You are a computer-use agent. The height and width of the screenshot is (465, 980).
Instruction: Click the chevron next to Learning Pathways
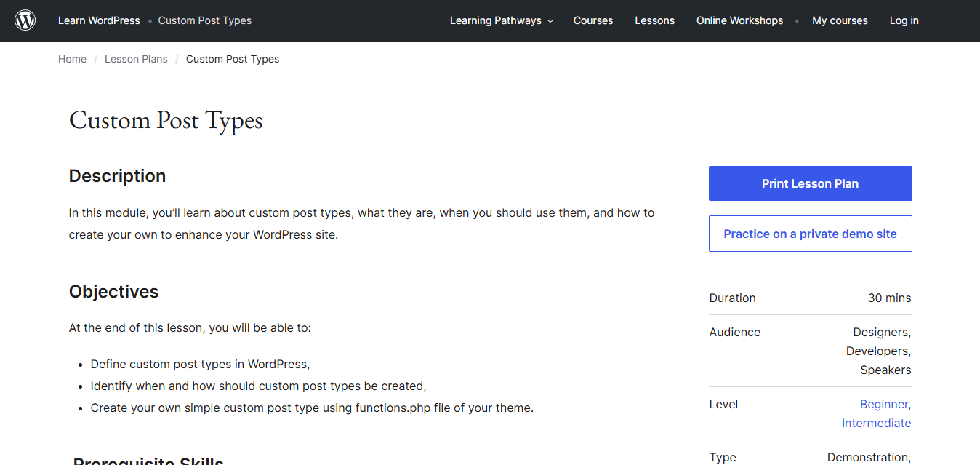[x=550, y=21]
